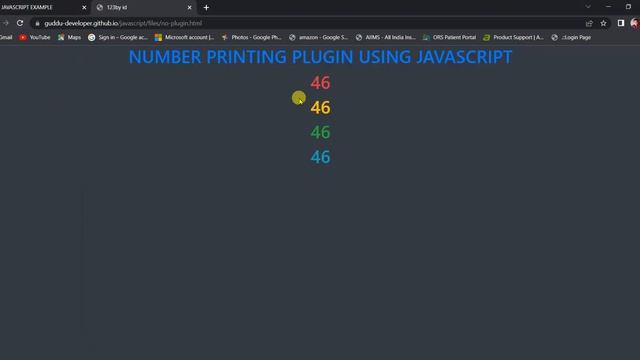Screen dimensions: 640x360
Task: Open the Microsoft account bookmark
Action: coord(184,37)
